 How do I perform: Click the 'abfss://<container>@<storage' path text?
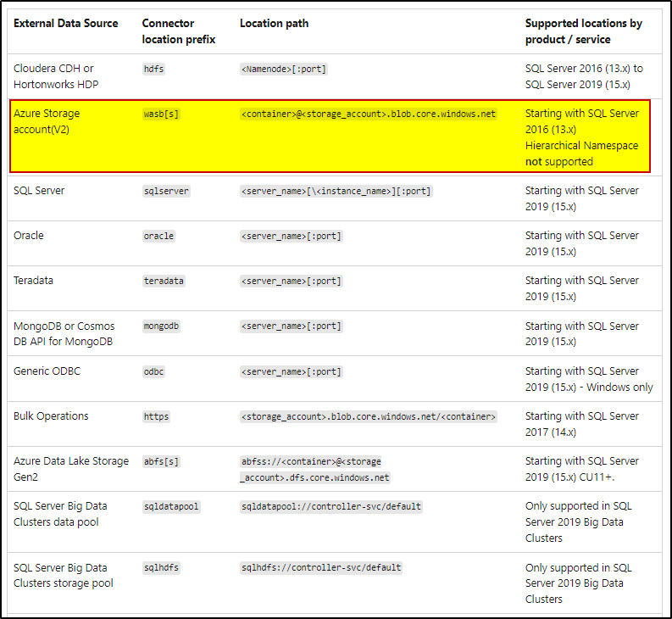point(311,461)
